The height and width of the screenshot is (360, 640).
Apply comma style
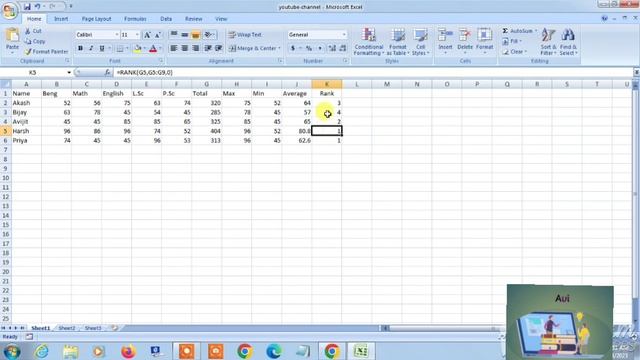[320, 48]
